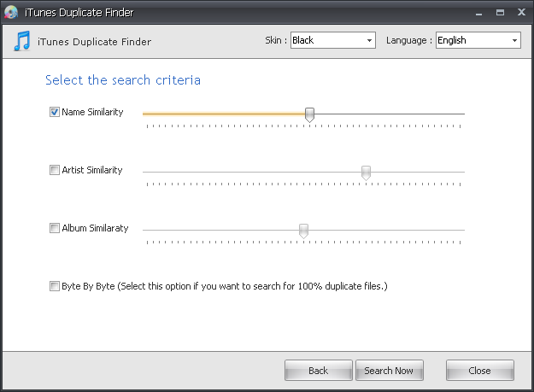This screenshot has height=392, width=534.
Task: Click the Album Similaraty slider handle
Action: (303, 230)
